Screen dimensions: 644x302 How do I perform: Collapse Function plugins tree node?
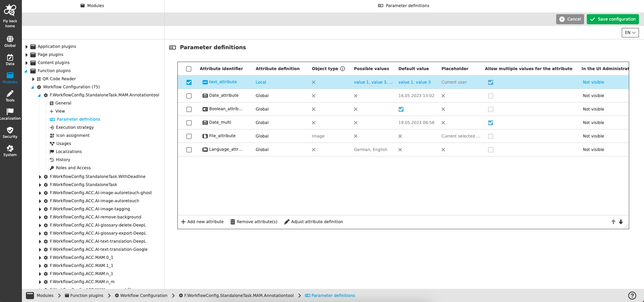click(x=26, y=71)
